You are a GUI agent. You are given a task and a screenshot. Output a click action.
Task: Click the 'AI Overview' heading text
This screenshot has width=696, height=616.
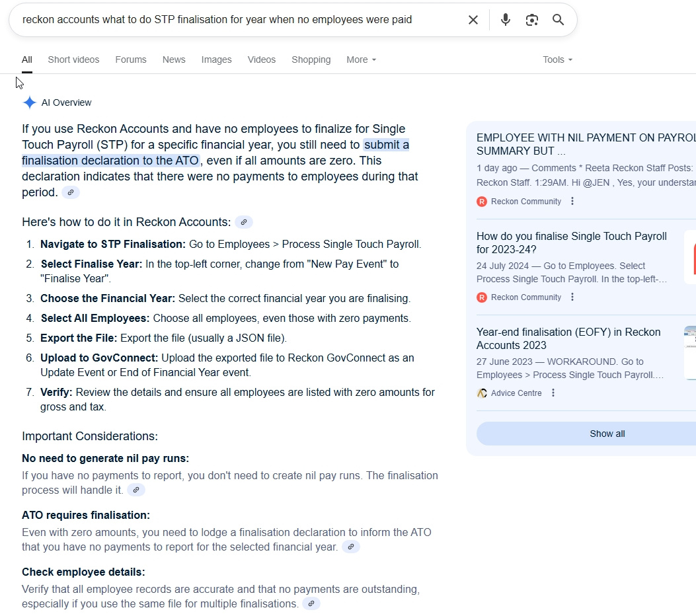(66, 102)
